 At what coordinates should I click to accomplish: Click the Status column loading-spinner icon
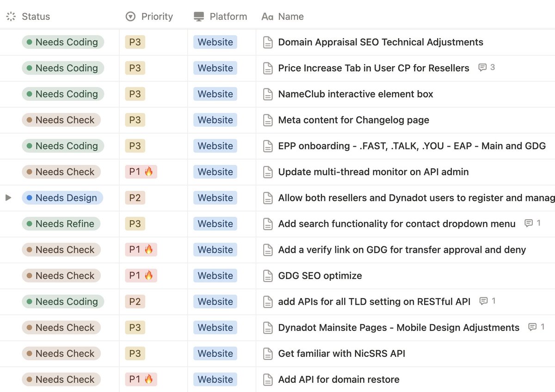(11, 17)
